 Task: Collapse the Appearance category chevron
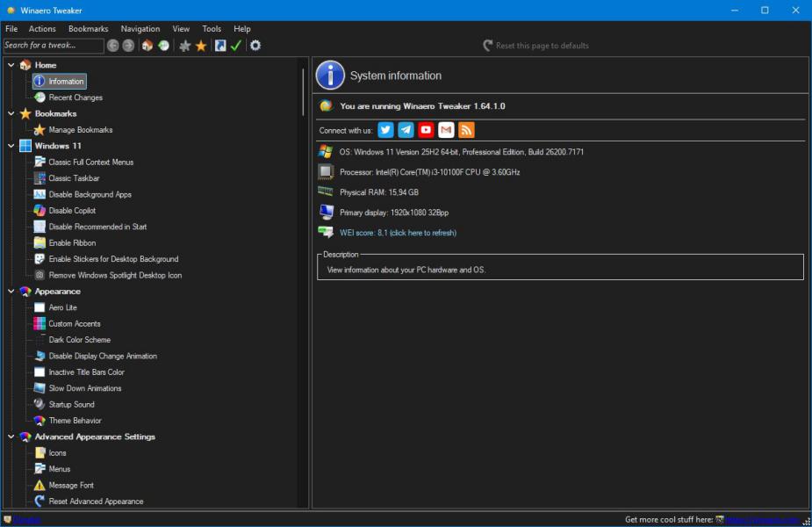[11, 292]
